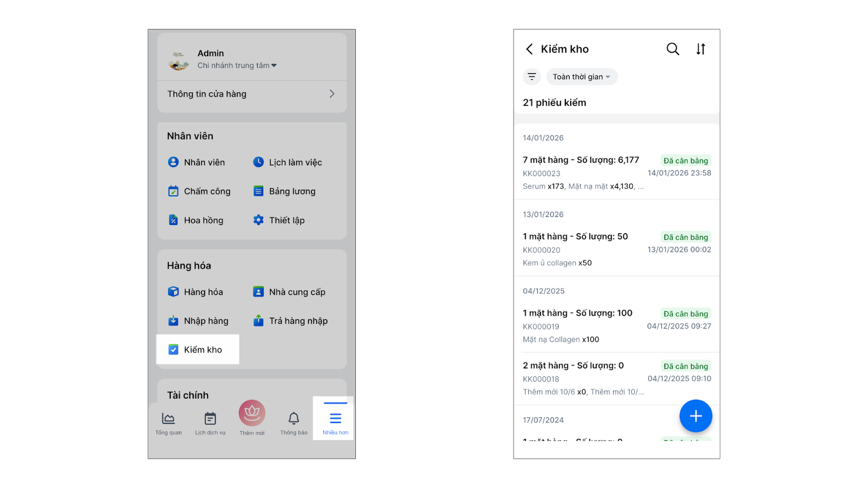Go back using the Kiểm kho arrow
This screenshot has height=488, width=868.
(529, 49)
